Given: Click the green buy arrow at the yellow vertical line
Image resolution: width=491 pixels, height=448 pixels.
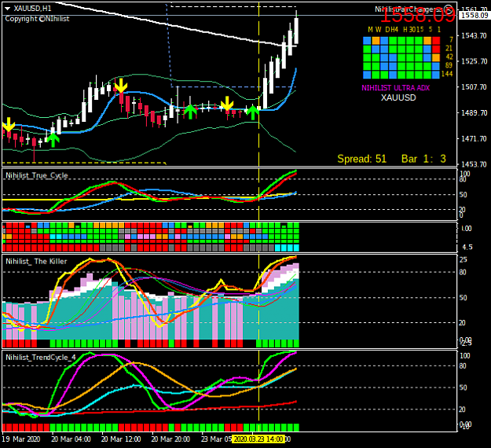Looking at the screenshot, I should tap(253, 112).
